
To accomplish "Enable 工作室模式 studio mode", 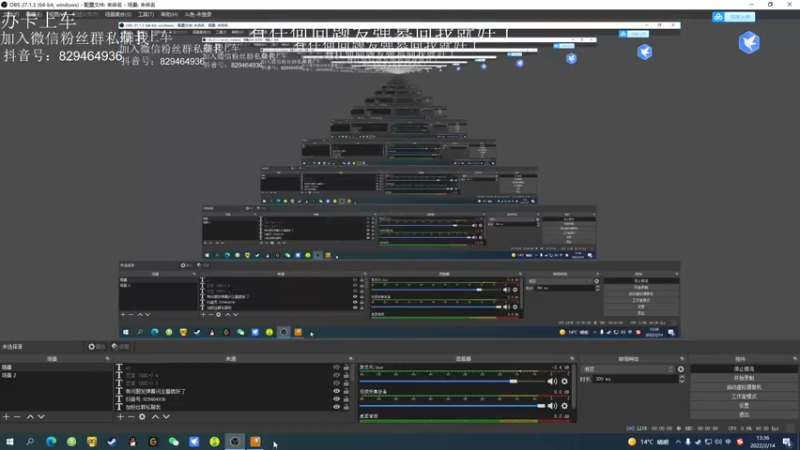I will tap(744, 396).
